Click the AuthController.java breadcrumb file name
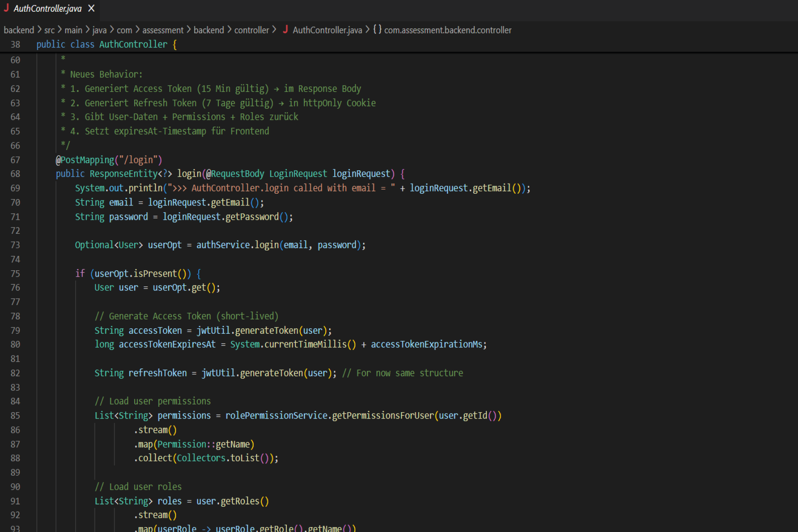The width and height of the screenshot is (798, 532). tap(327, 30)
